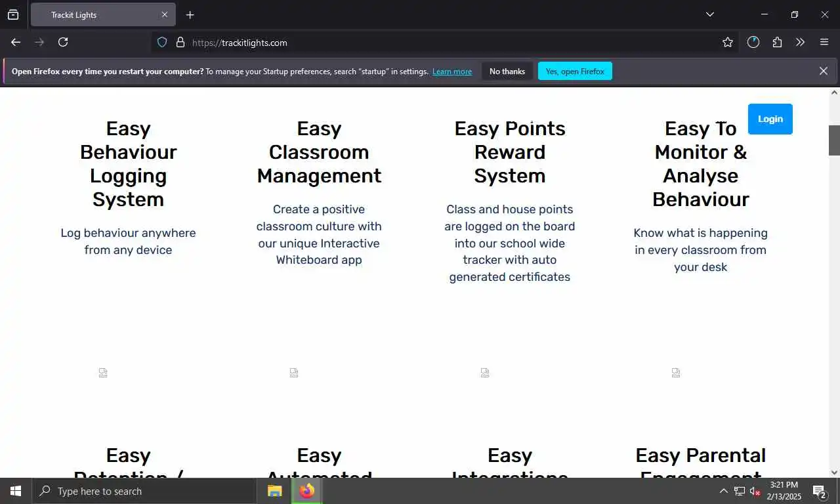Click broken image above Easy Detention heading
This screenshot has height=504, width=840.
pos(103,373)
